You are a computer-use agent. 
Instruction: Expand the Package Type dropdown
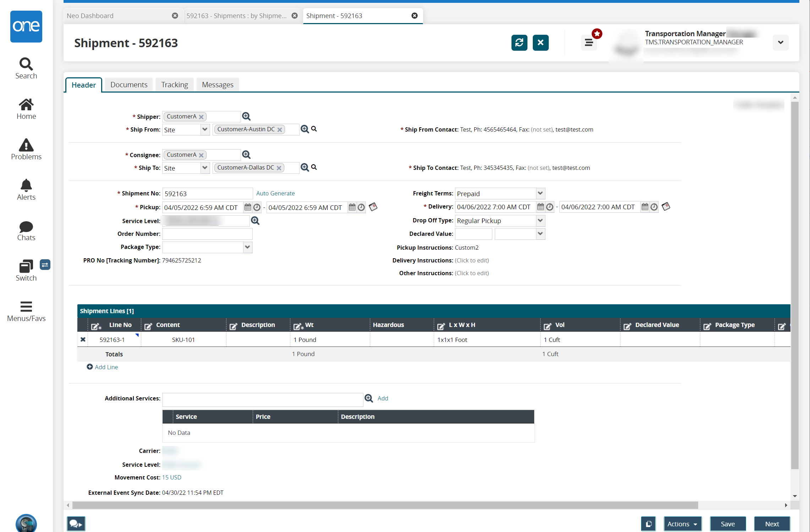coord(250,247)
